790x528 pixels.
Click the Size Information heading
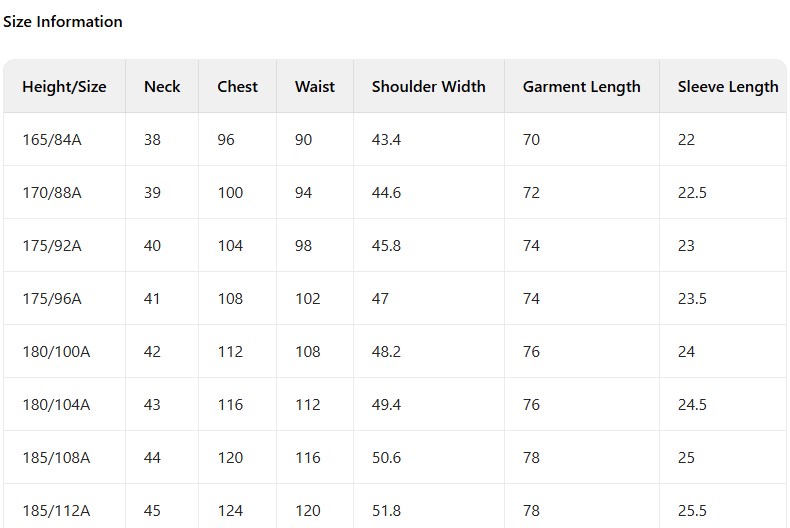[63, 22]
